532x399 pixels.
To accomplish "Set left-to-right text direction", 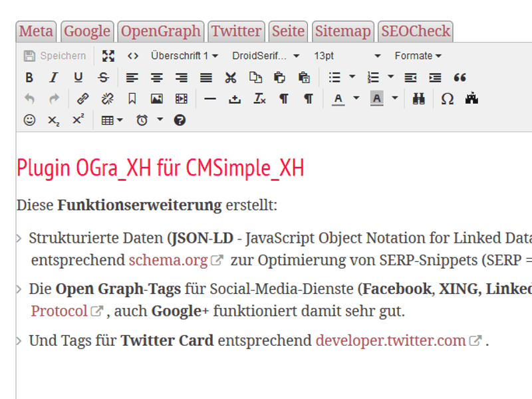I will coord(284,99).
